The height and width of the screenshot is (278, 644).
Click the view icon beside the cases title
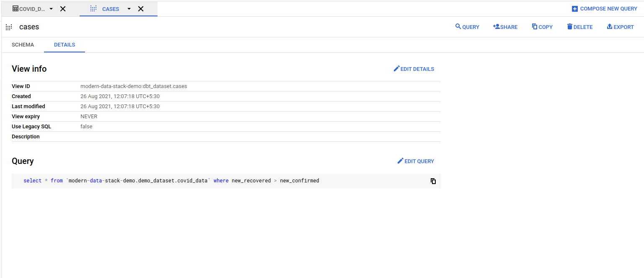(8, 27)
